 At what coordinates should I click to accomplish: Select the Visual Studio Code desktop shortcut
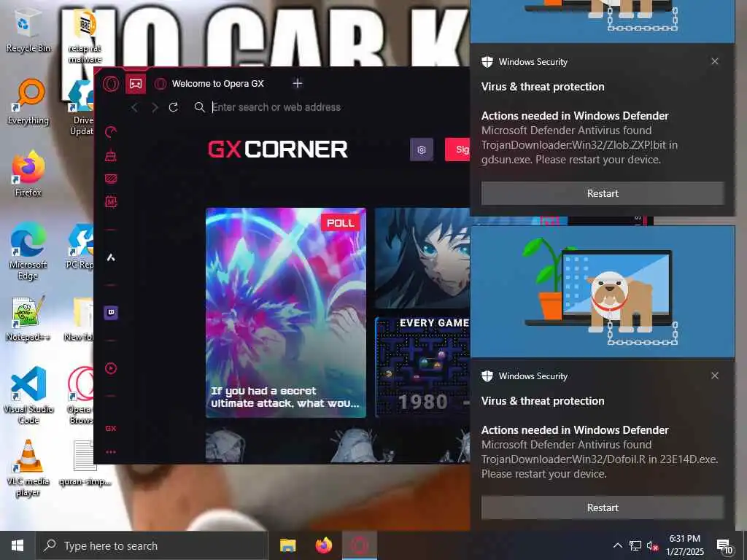pyautogui.click(x=28, y=395)
